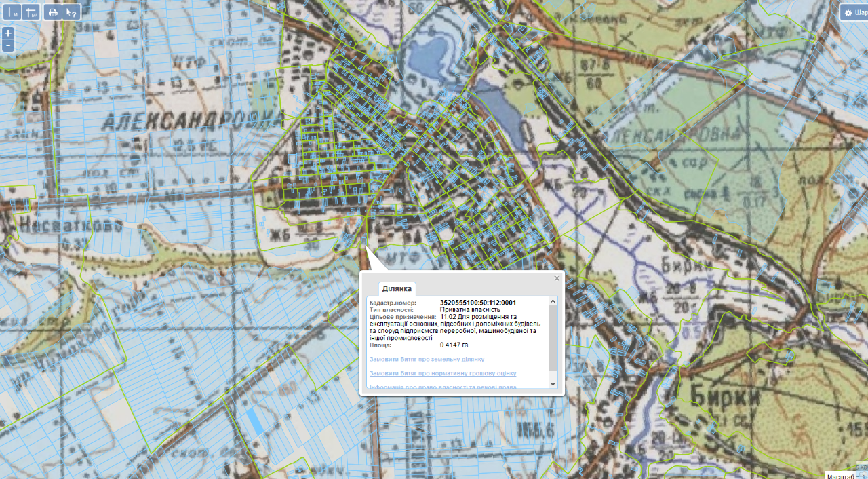Open the layers settings panel at top right

854,12
